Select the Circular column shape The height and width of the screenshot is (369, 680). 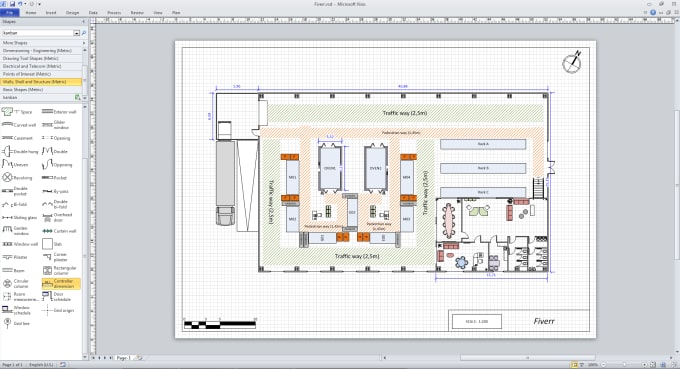click(x=16, y=284)
